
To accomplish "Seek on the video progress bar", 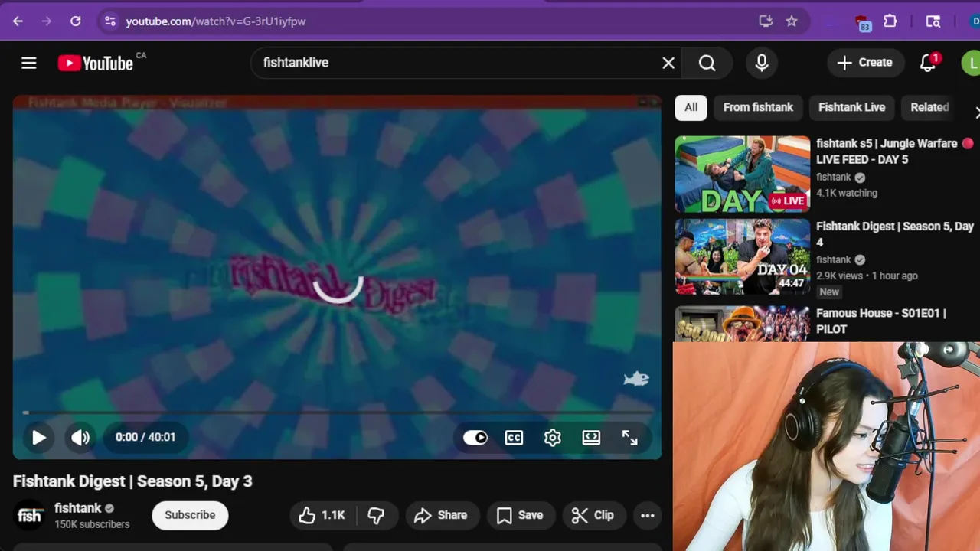I will [337, 412].
